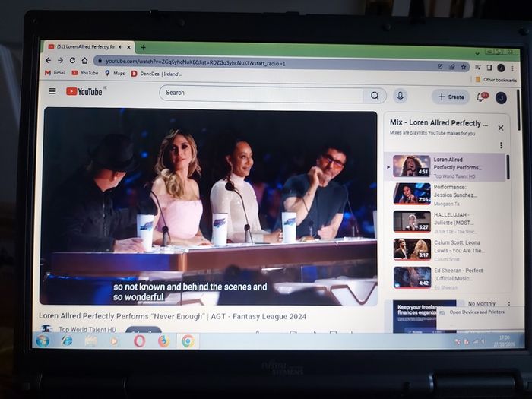Reload the page with the refresh icon
Screen dimensions: 532x399
pyautogui.click(x=72, y=60)
